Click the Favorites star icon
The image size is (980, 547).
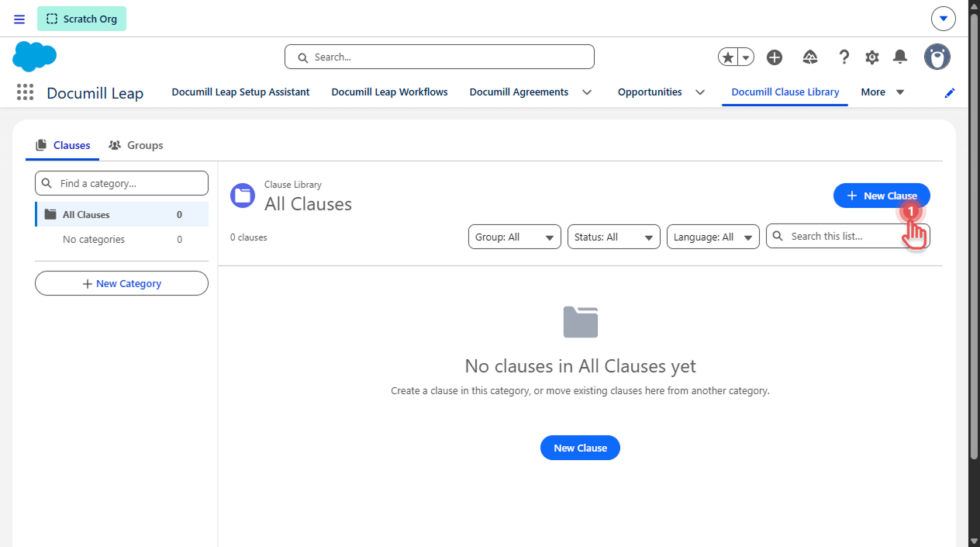pos(727,57)
